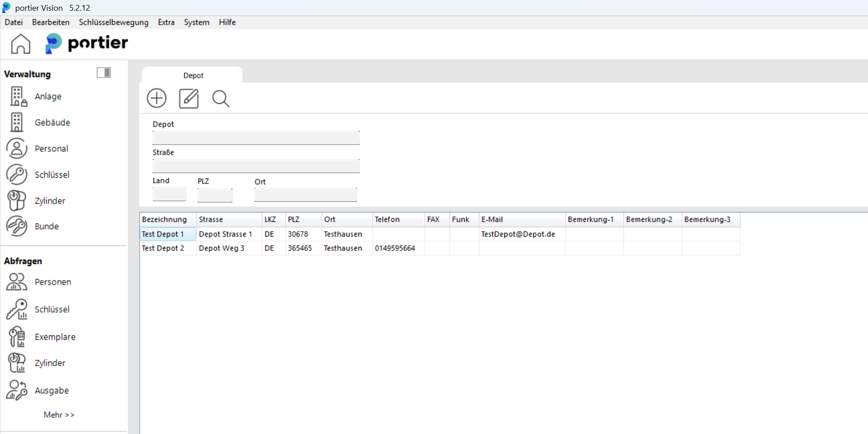The width and height of the screenshot is (868, 434).
Task: Sort table by E-Mail column header
Action: pos(522,220)
